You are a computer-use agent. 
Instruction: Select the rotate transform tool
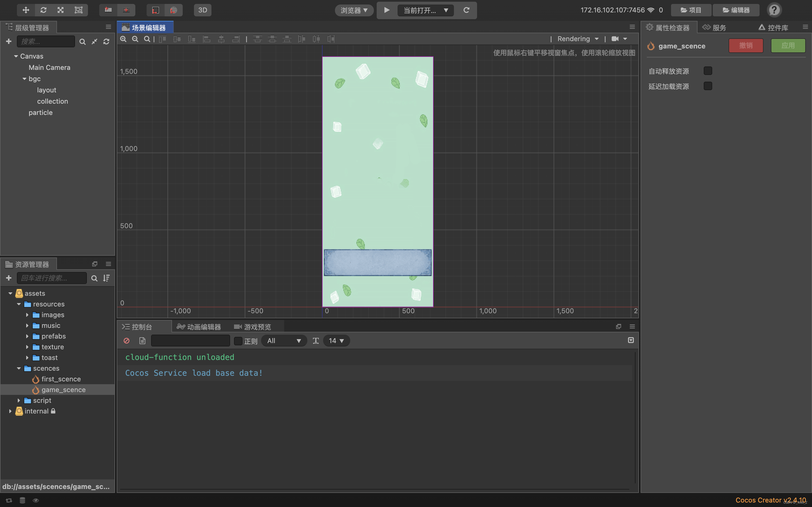point(43,10)
